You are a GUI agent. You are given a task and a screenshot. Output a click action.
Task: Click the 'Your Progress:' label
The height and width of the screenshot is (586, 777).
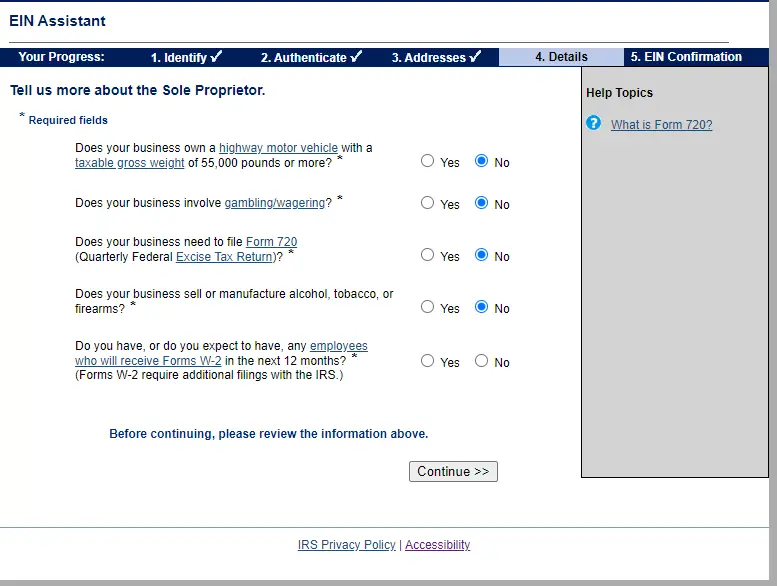pos(61,56)
